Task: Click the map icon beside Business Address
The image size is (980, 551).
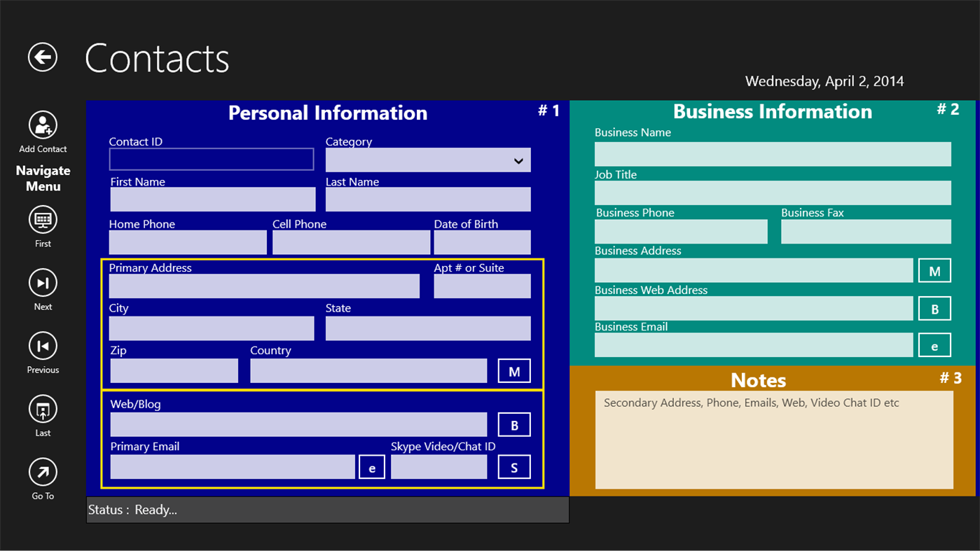Action: [934, 270]
